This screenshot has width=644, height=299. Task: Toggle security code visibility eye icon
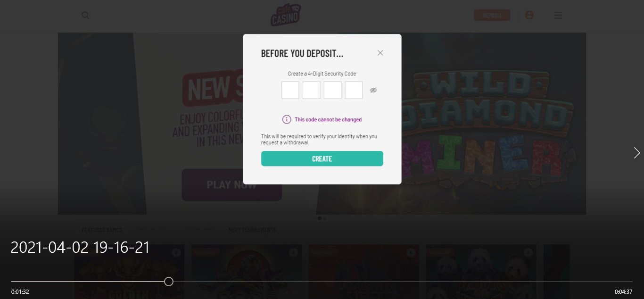(373, 90)
